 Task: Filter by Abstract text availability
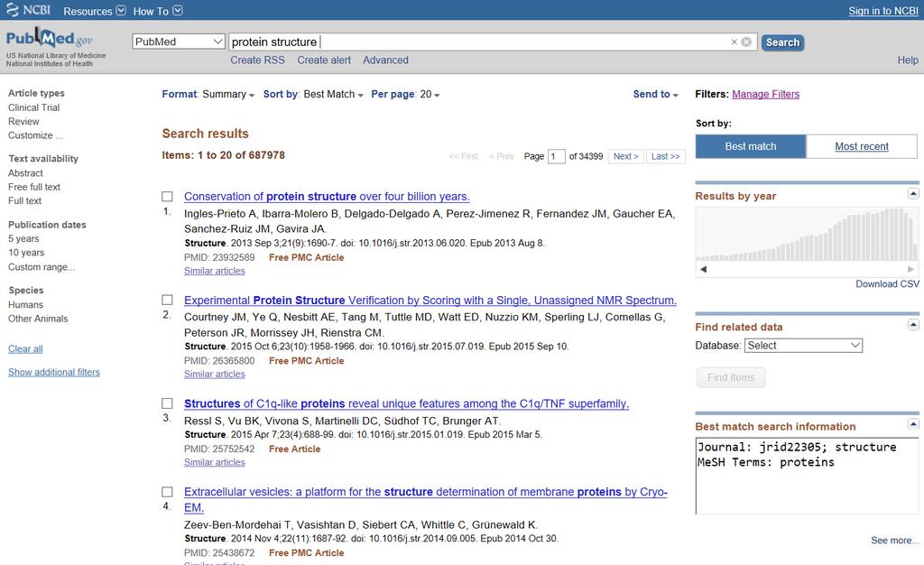[x=25, y=173]
